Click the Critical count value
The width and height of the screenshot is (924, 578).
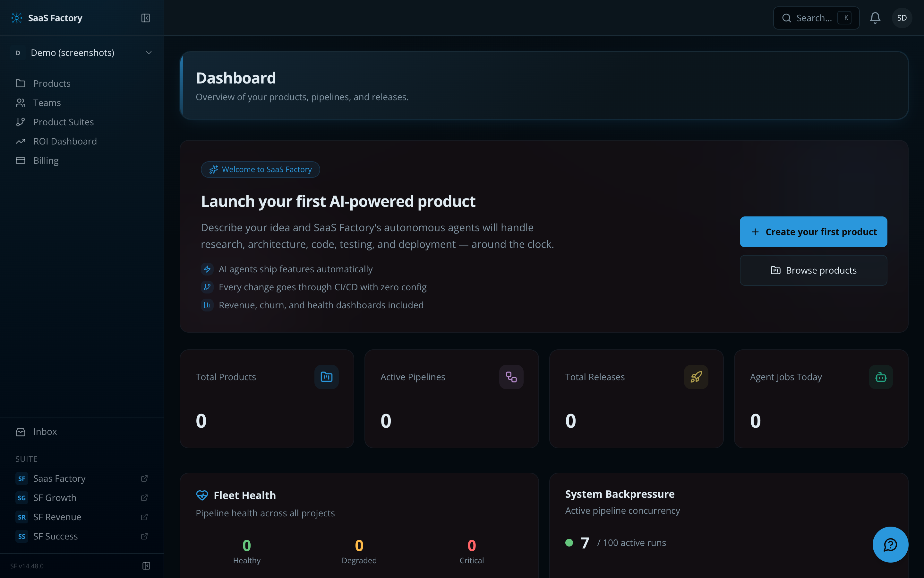[472, 546]
